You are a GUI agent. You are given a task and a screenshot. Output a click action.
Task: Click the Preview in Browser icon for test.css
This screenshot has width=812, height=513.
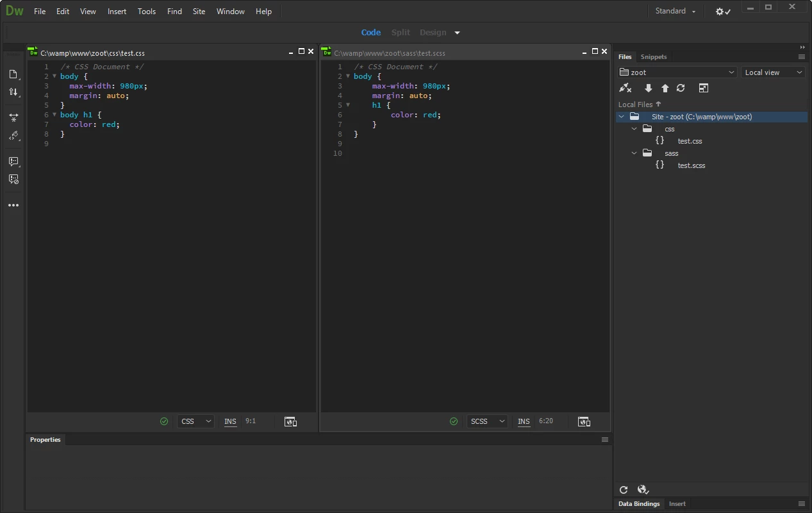pyautogui.click(x=290, y=421)
